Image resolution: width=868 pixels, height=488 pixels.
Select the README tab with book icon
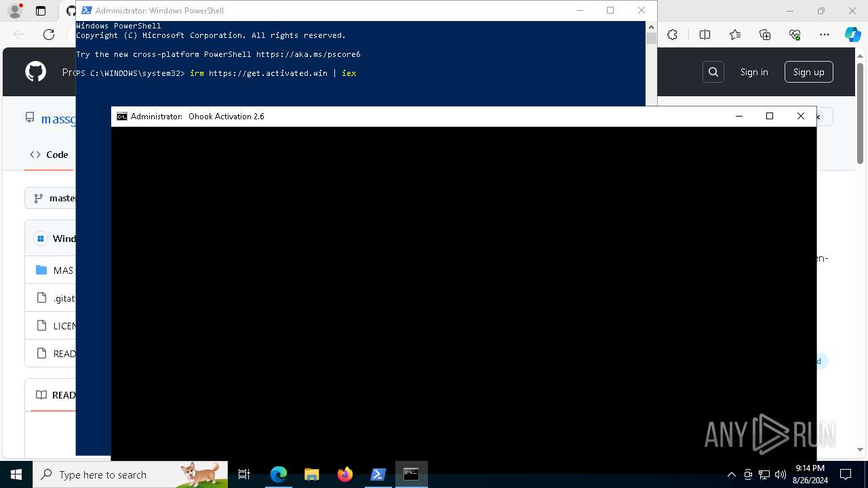55,394
